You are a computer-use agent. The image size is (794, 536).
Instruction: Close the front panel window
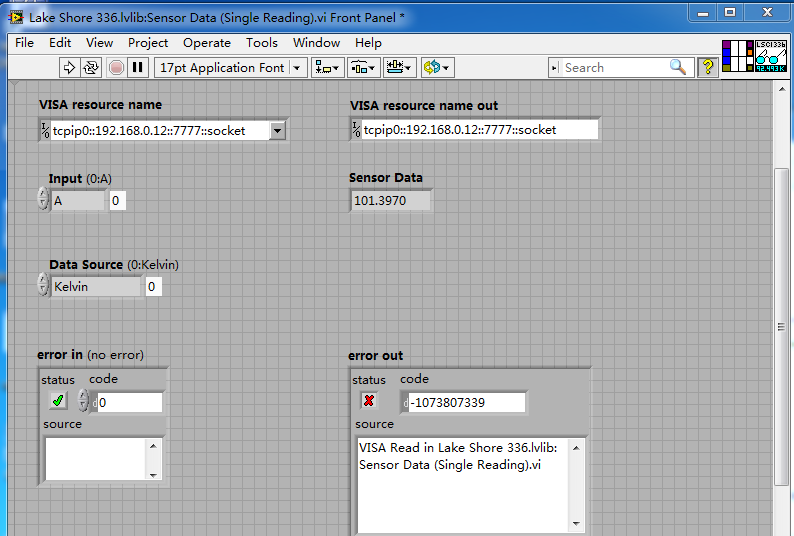[x=768, y=13]
